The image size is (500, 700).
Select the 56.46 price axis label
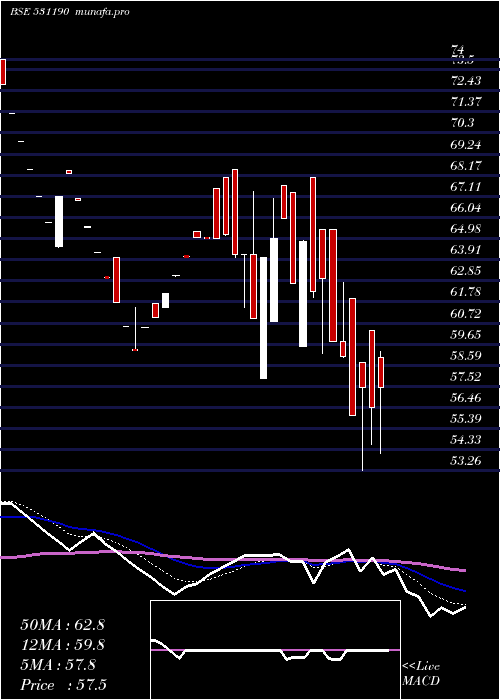tap(466, 398)
